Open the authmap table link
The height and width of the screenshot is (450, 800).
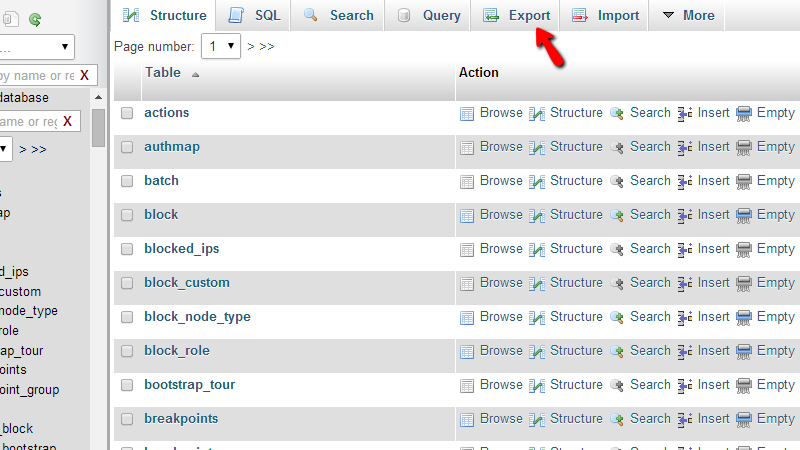[x=172, y=146]
